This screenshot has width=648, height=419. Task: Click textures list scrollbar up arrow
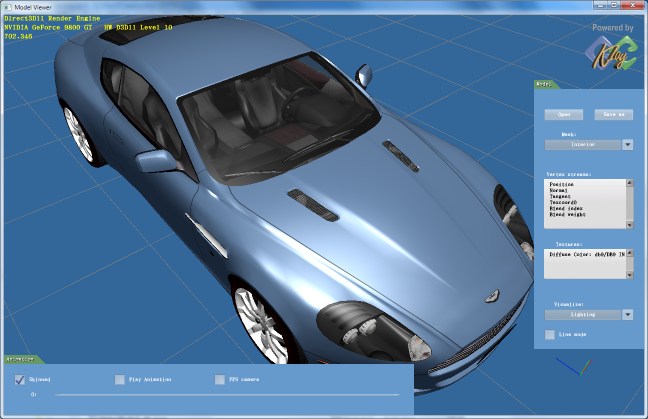(630, 253)
